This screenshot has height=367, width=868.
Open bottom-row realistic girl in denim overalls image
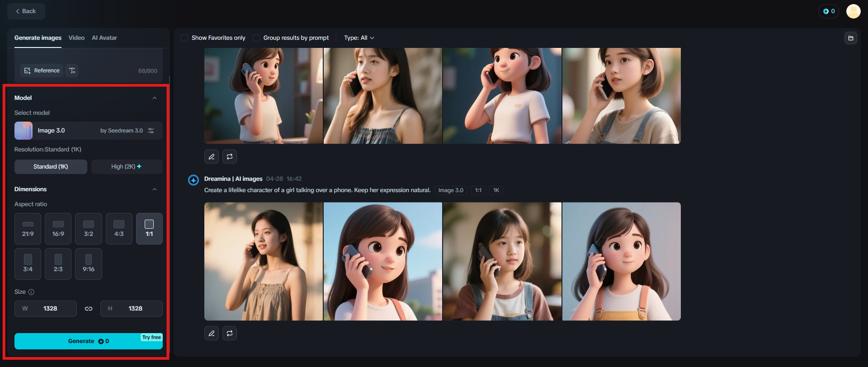tap(502, 262)
